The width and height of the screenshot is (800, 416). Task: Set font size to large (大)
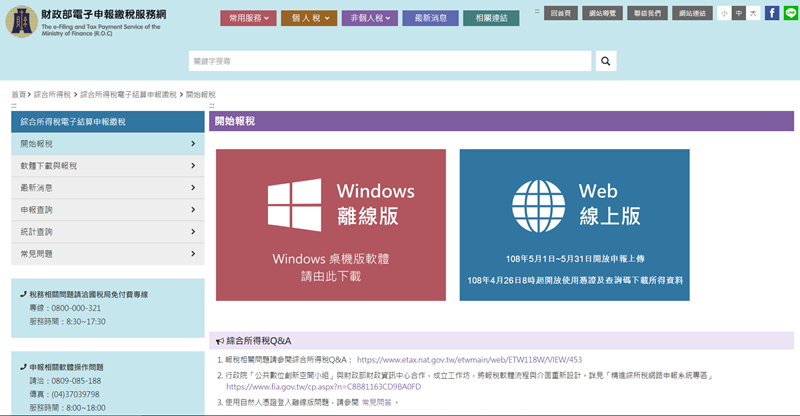coord(752,13)
